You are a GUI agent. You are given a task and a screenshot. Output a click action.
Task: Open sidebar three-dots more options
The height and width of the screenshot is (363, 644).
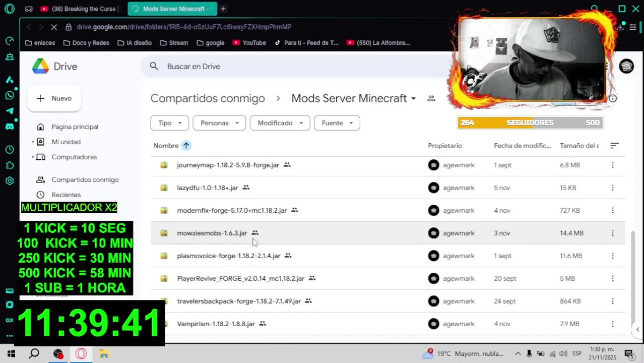[x=10, y=335]
